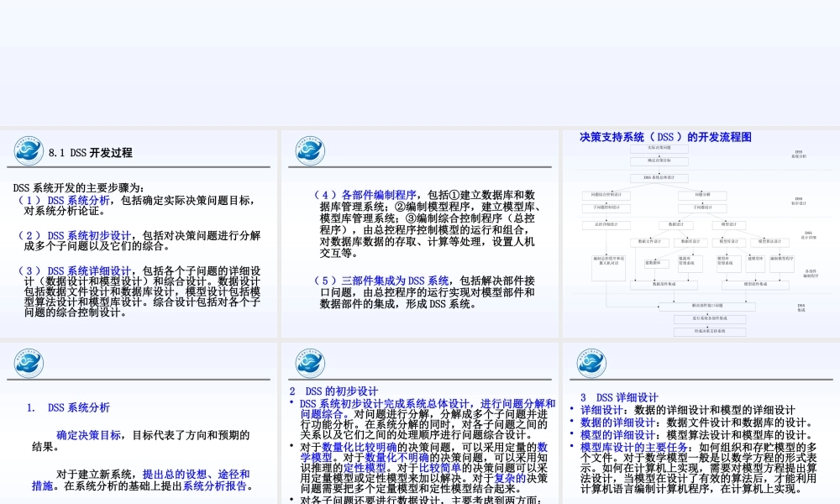Click the logo above "3 DSS 详细设计"
The height and width of the screenshot is (504, 840).
tap(591, 361)
